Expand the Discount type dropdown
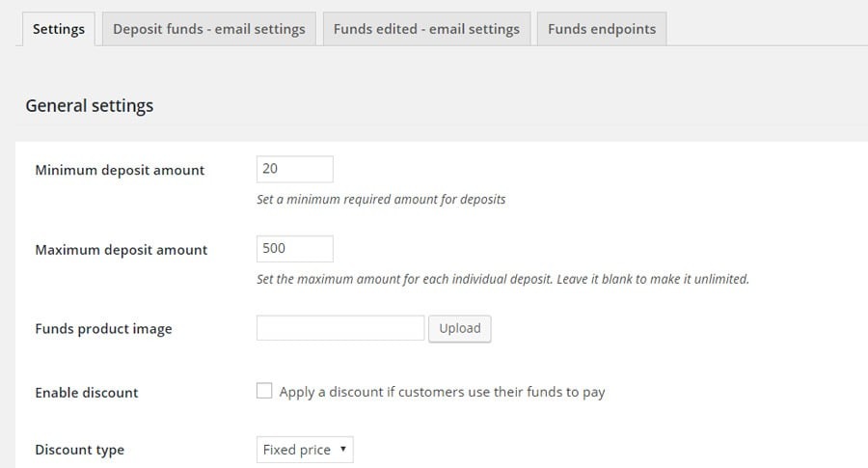 click(x=304, y=450)
